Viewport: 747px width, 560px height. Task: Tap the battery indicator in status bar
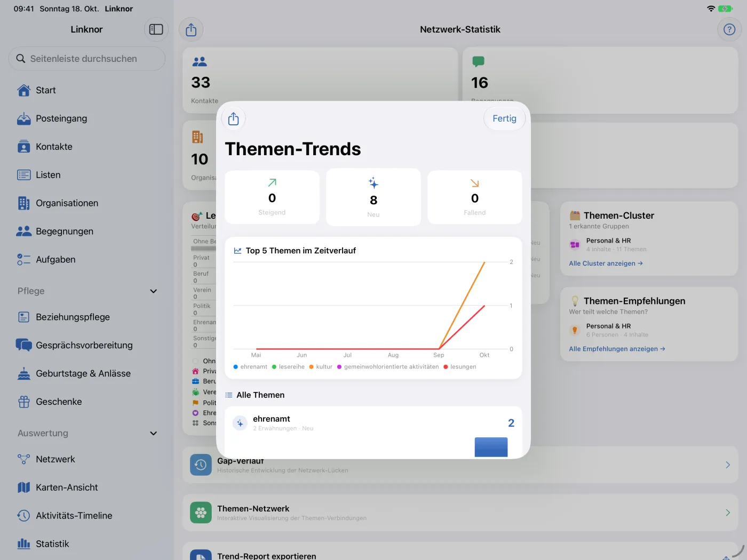725,9
